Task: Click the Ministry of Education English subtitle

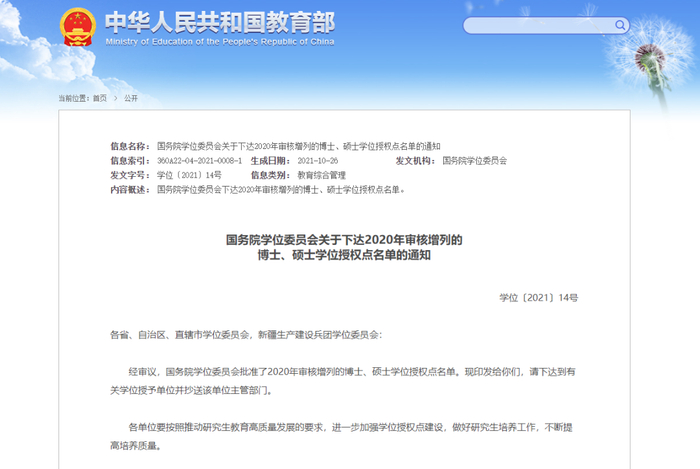Action: point(220,42)
